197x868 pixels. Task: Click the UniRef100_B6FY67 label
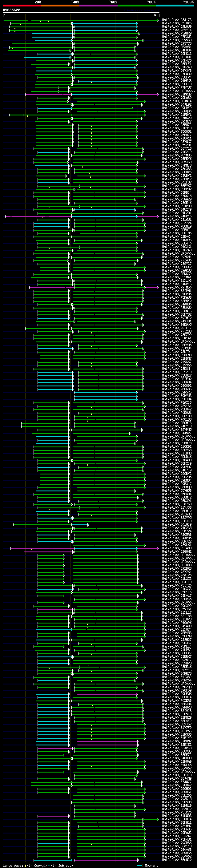[177, 186]
